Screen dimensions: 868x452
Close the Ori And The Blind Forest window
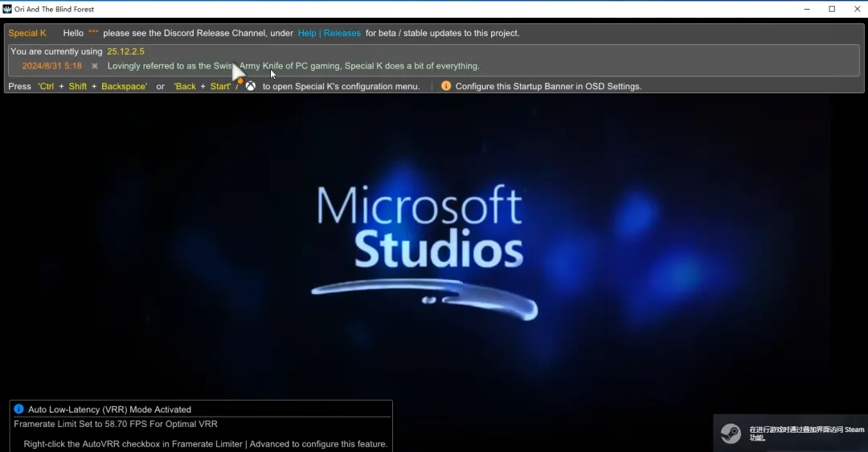coord(857,9)
